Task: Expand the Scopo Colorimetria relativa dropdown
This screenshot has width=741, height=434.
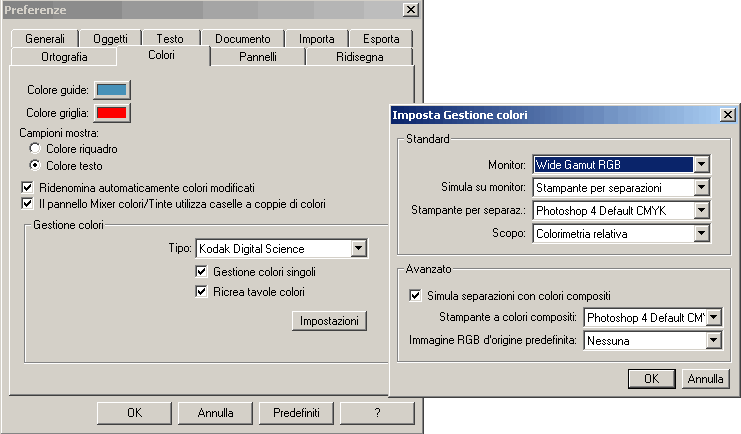Action: (x=702, y=233)
